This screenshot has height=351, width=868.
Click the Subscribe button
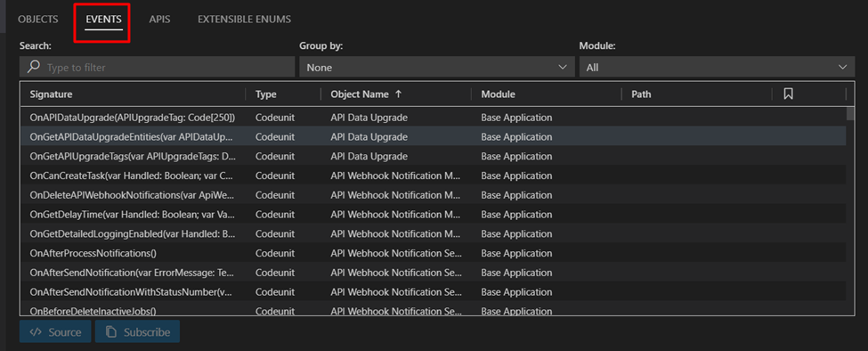[137, 332]
